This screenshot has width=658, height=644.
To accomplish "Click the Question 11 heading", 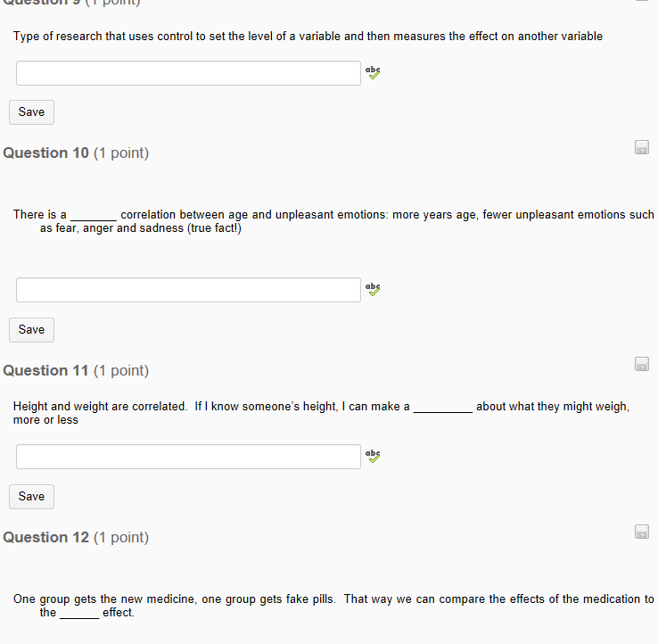I will (x=76, y=370).
